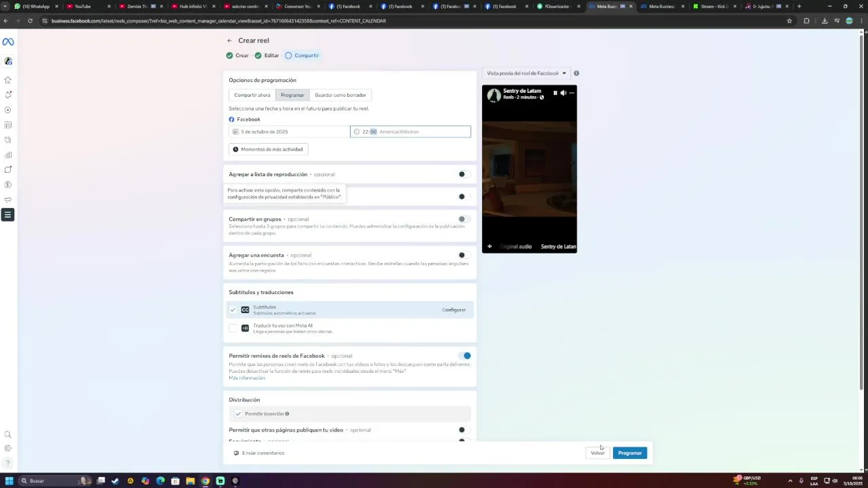
Task: Click browser reload button
Action: [x=30, y=21]
